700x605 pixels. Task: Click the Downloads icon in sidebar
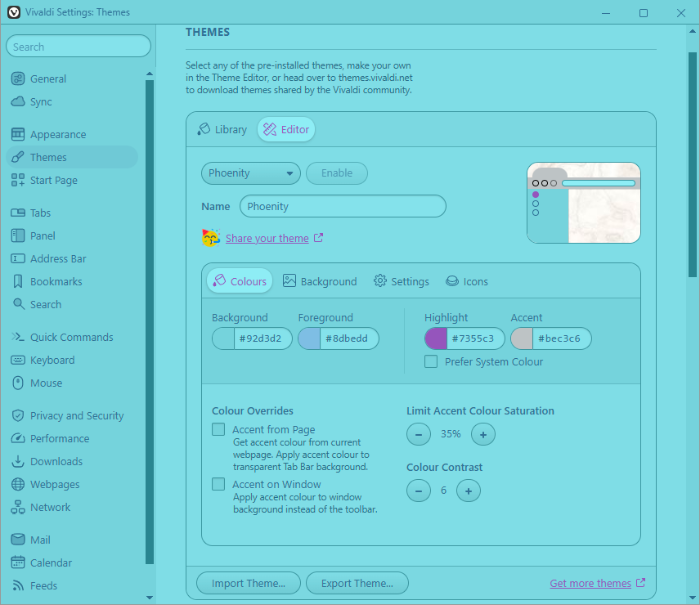pyautogui.click(x=18, y=461)
